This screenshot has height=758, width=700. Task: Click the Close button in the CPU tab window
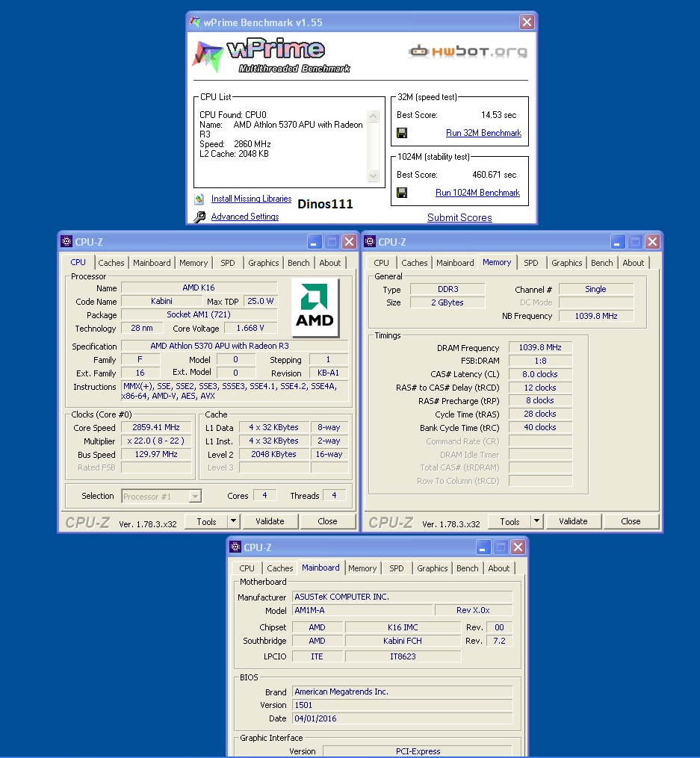pyautogui.click(x=327, y=521)
